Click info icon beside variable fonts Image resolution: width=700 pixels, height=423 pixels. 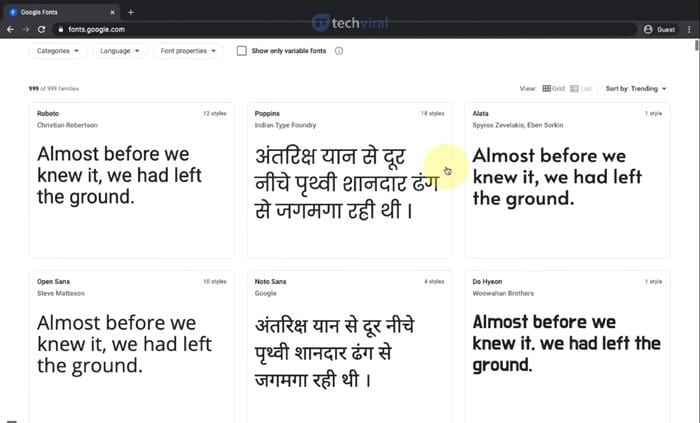[x=339, y=51]
